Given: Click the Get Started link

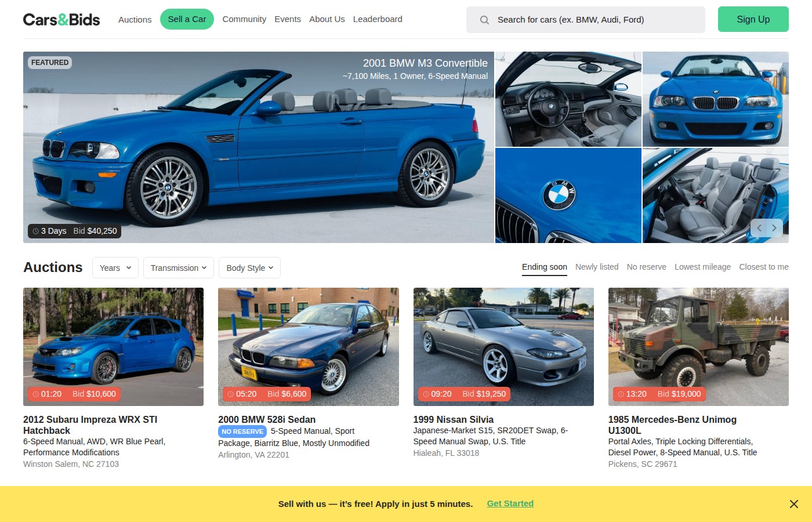Looking at the screenshot, I should [510, 503].
